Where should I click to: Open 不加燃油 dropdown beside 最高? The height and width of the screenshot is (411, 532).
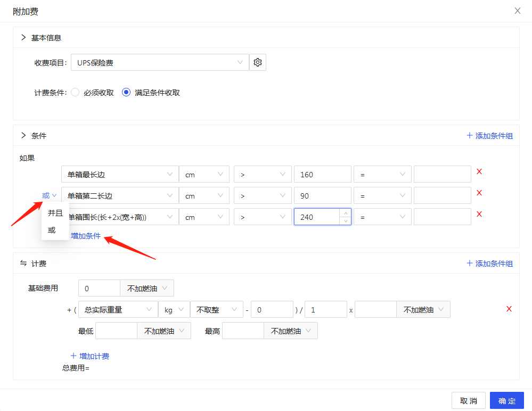291,331
